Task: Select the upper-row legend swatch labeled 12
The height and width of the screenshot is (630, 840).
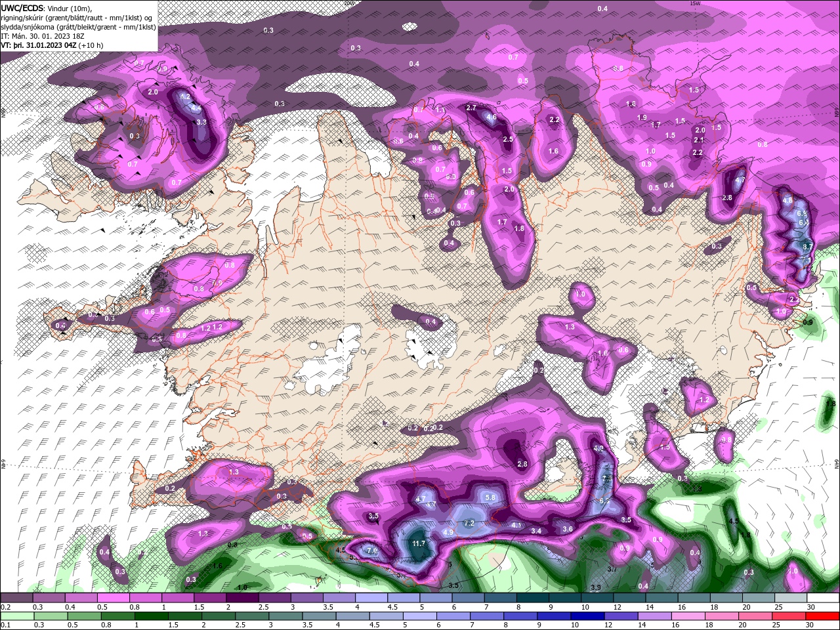Action: pos(630,597)
